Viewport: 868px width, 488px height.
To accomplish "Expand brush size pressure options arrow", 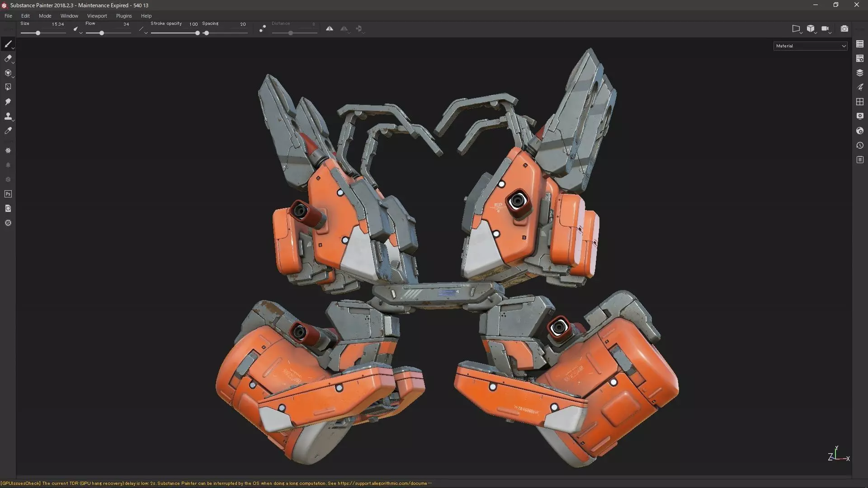I will 81,33.
